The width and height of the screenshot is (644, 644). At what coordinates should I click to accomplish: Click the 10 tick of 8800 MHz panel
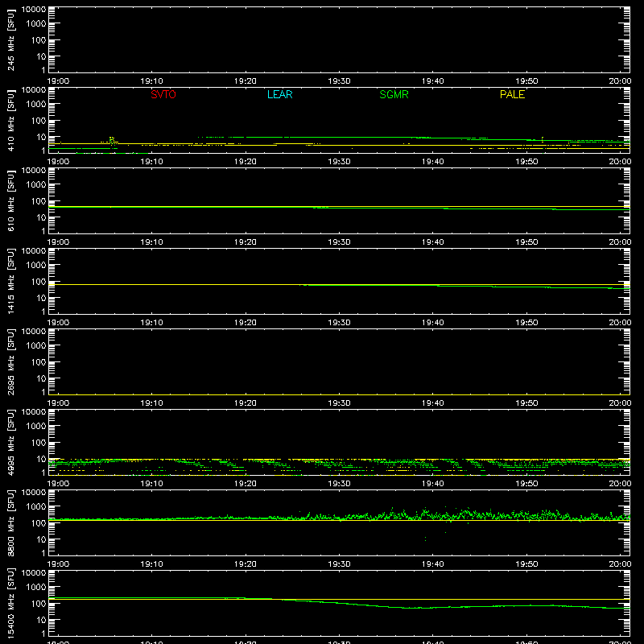coord(42,539)
